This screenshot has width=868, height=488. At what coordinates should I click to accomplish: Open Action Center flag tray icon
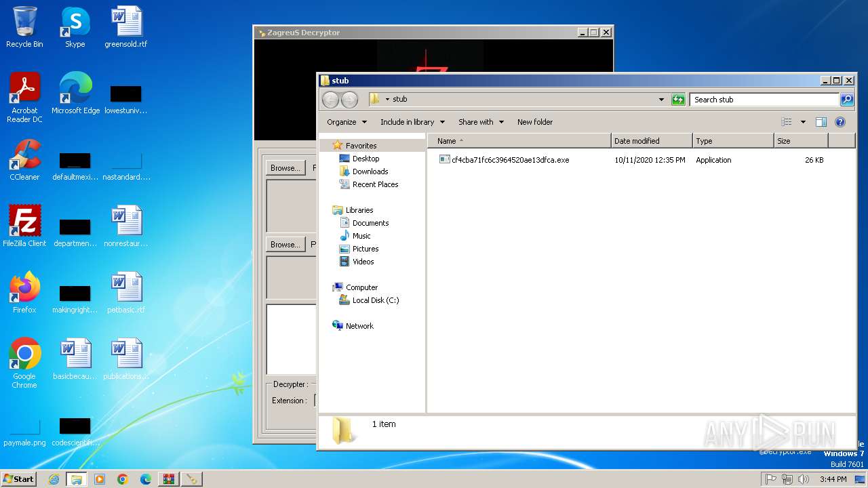(x=770, y=479)
